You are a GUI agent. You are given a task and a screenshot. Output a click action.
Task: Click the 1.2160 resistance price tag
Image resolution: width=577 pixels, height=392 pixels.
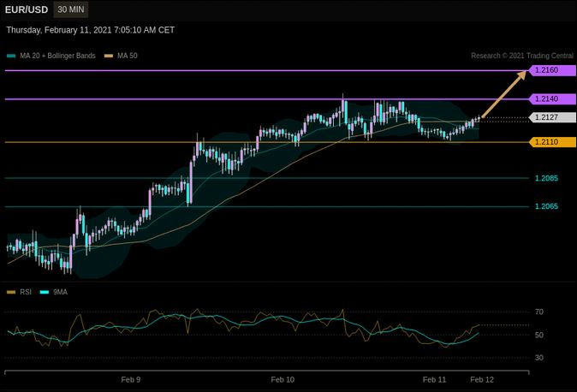point(552,70)
